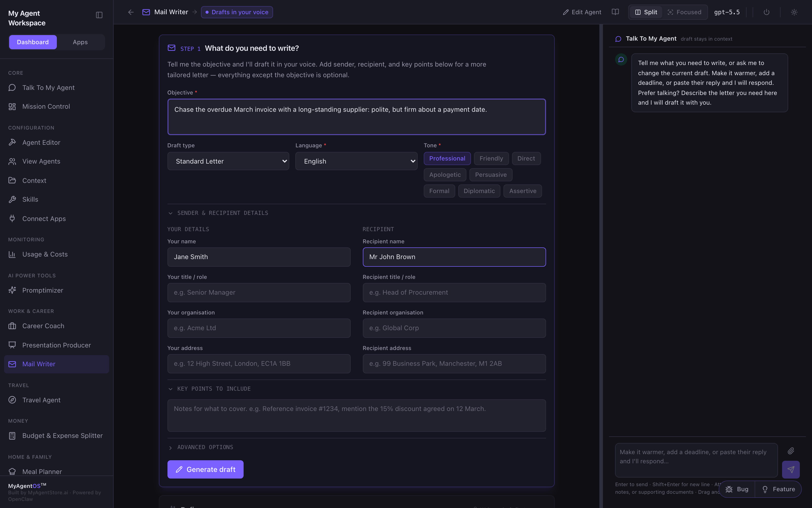Toggle the light theme sun icon
This screenshot has height=508, width=812.
794,12
